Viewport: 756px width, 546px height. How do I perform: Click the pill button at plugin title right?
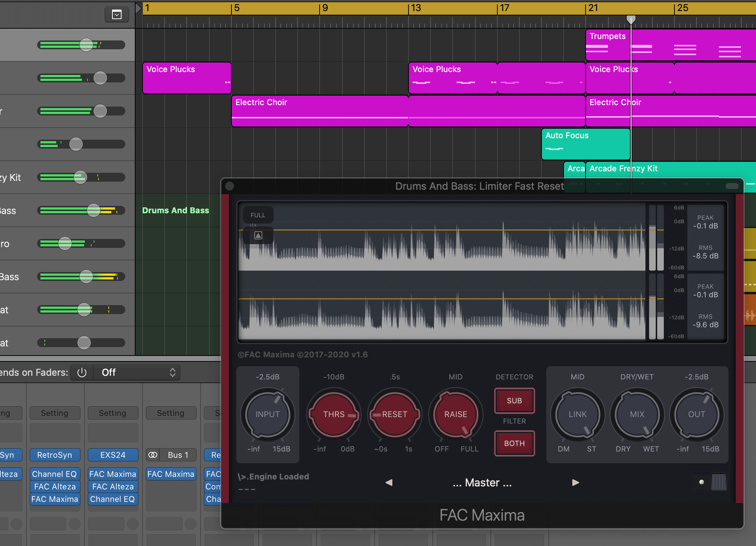point(732,186)
